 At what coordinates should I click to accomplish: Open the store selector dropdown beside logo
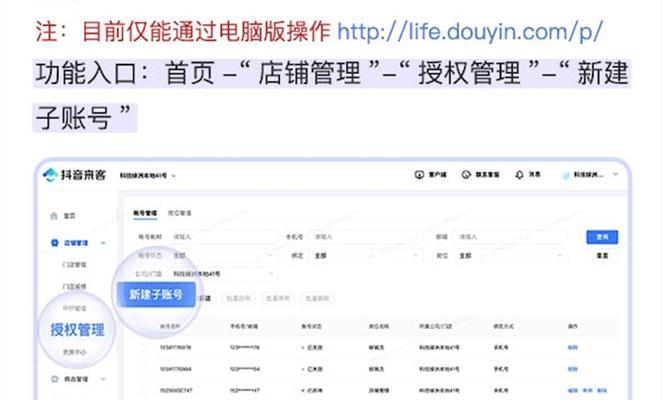tap(147, 176)
